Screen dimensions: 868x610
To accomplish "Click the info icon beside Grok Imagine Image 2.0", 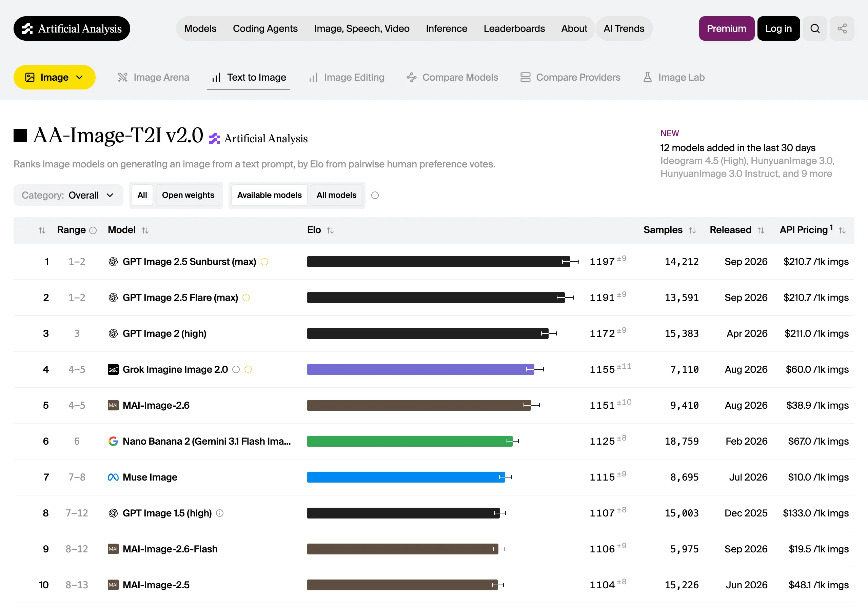I will 236,369.
